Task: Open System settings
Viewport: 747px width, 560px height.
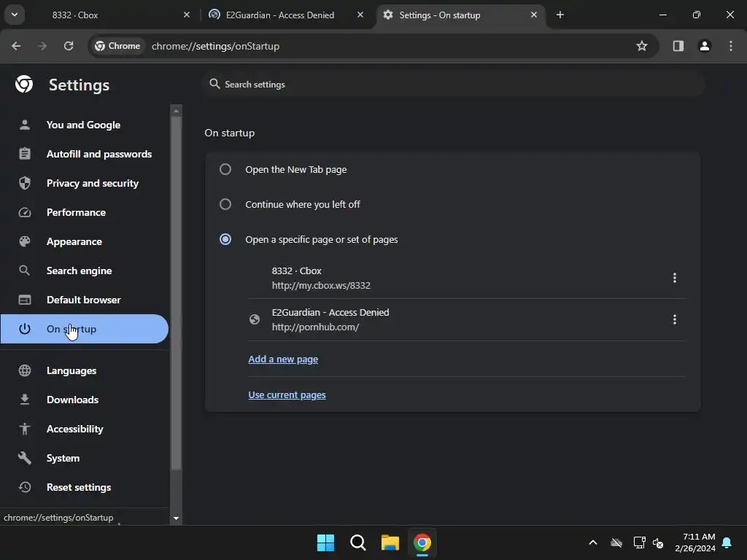Action: tap(85, 458)
